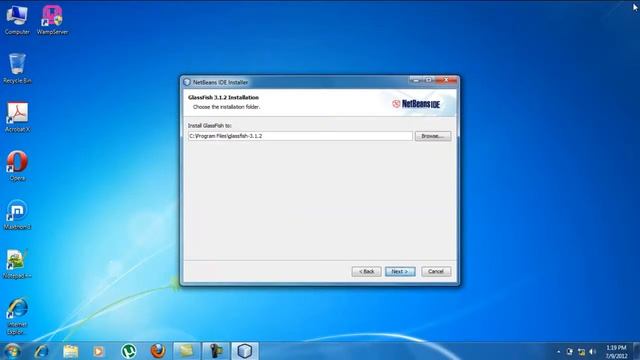Open Windows Explorer folder in taskbar
The height and width of the screenshot is (360, 640).
click(x=70, y=351)
